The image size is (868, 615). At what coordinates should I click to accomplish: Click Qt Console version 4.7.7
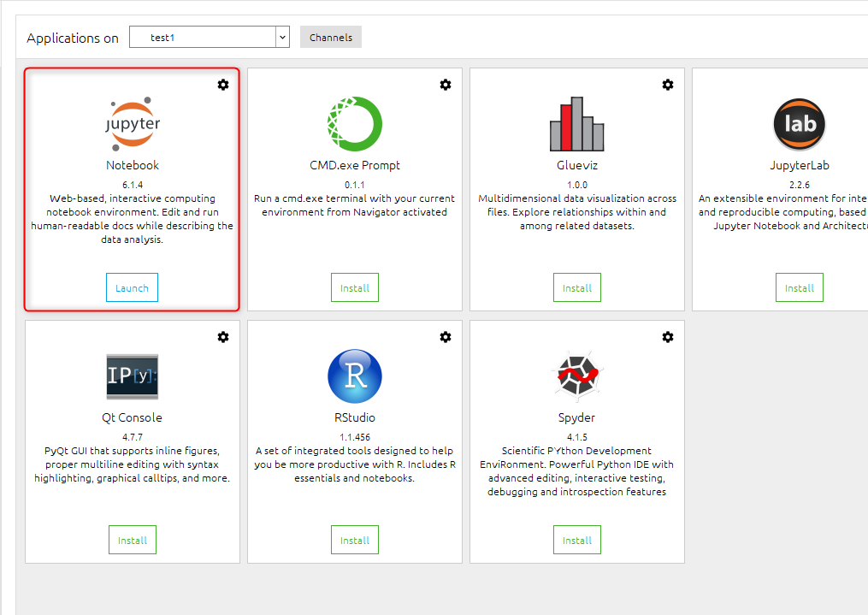pos(133,437)
